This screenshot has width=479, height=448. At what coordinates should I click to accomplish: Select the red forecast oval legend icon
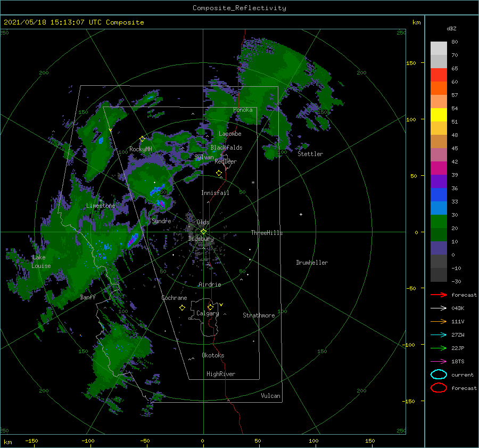pos(439,388)
